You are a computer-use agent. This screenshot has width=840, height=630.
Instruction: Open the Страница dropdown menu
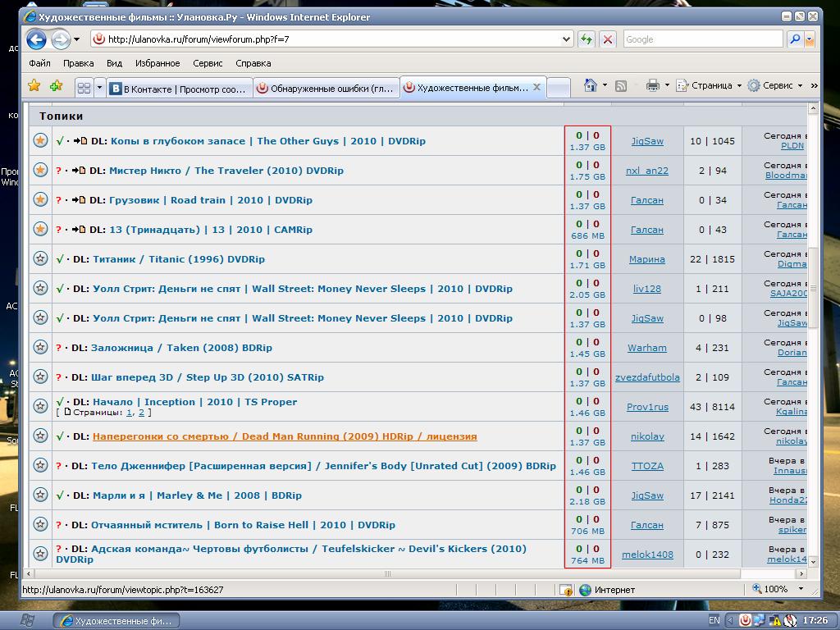[709, 85]
